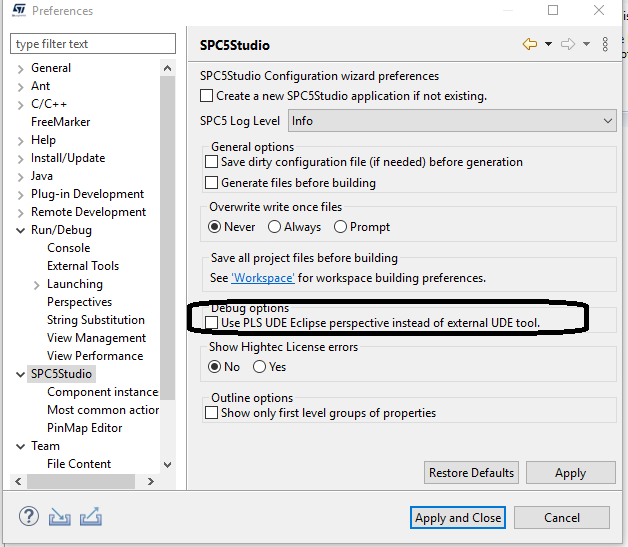Check Show only first level groups
This screenshot has width=628, height=547.
point(211,412)
